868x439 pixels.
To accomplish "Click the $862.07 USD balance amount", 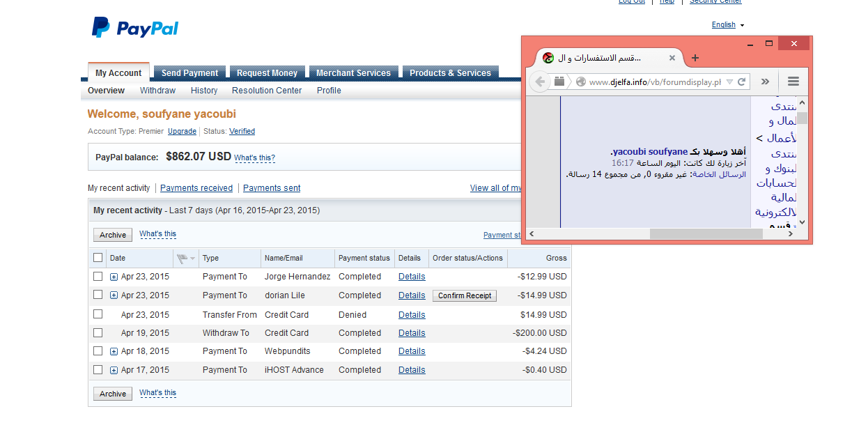I will tap(199, 157).
